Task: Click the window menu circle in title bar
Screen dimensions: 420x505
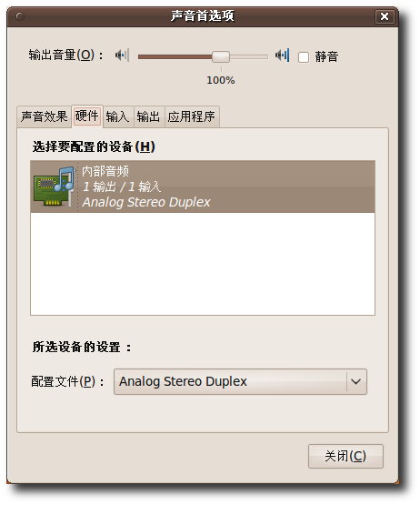Action: click(x=20, y=16)
